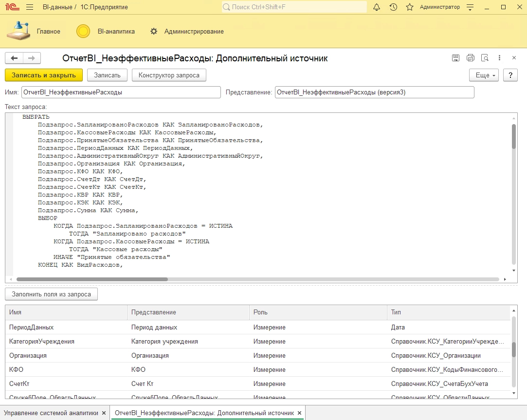Viewport: 527px width, 420px height.
Task: Click the horizontal scrollbar of query text
Action: (92, 279)
